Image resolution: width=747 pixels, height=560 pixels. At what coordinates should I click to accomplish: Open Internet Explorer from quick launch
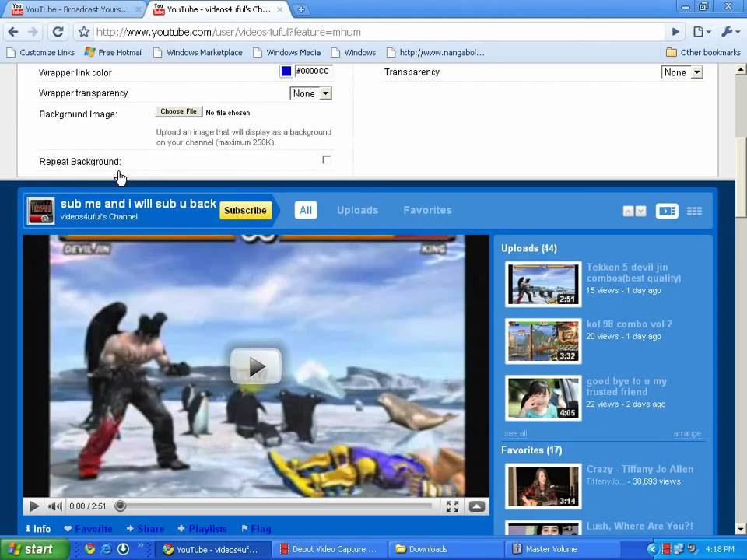coord(106,548)
